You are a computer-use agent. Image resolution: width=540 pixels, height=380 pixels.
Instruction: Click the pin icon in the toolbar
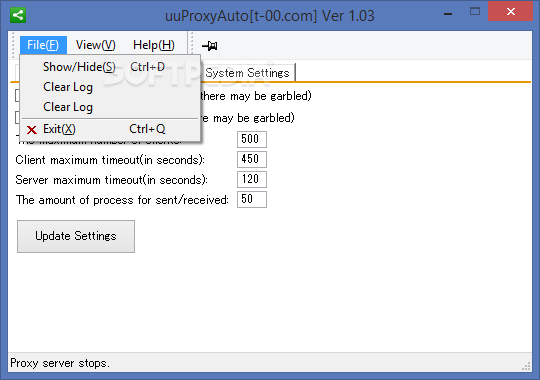(209, 45)
